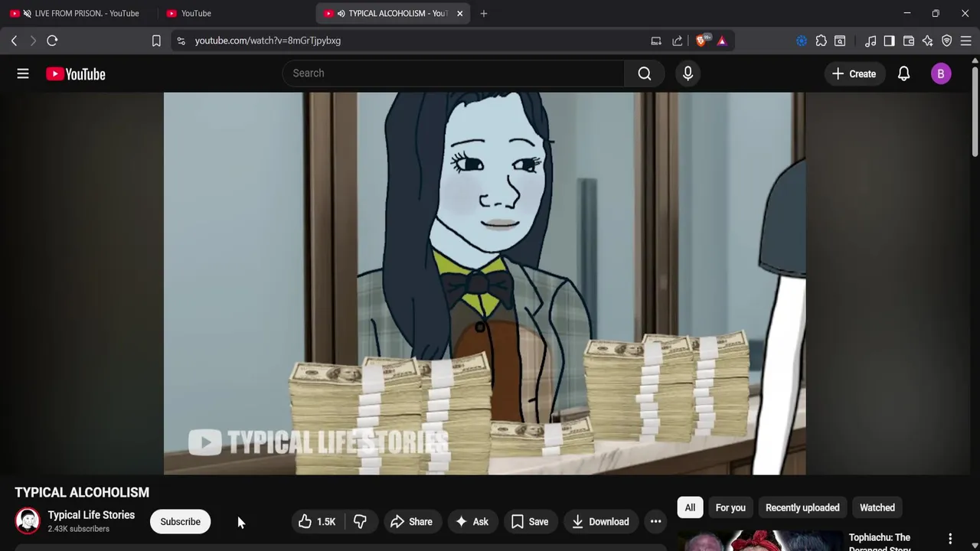
Task: Open the YouTube notifications bell
Action: point(903,73)
